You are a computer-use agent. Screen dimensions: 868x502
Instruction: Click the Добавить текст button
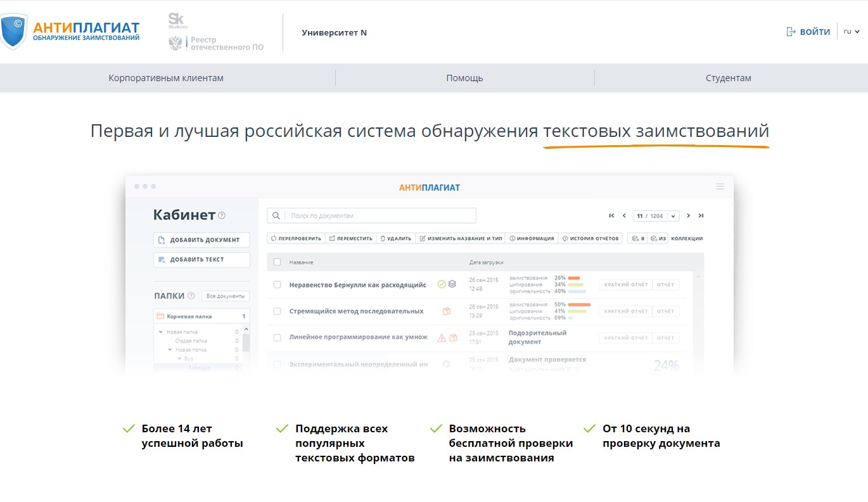pos(201,259)
